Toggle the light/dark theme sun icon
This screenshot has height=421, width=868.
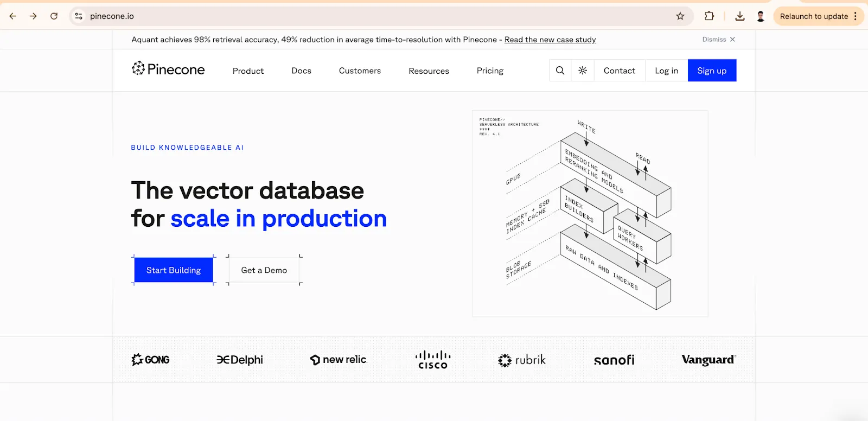pos(583,71)
